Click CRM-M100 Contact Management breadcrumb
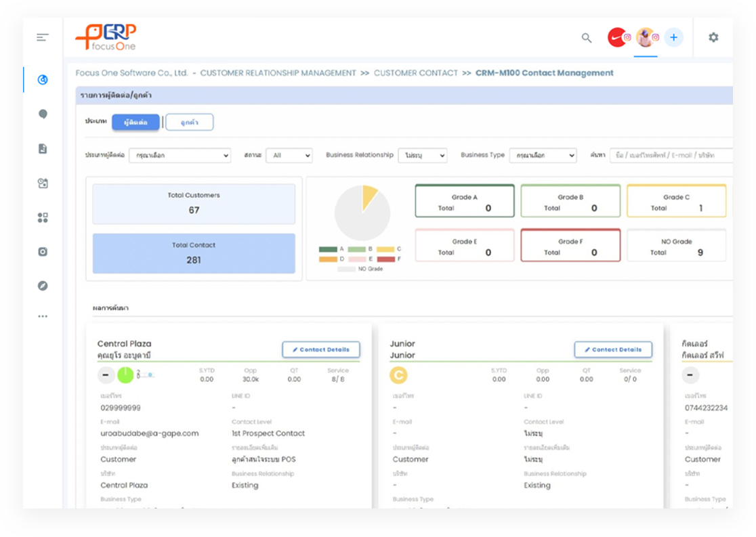The image size is (756, 537). point(545,72)
